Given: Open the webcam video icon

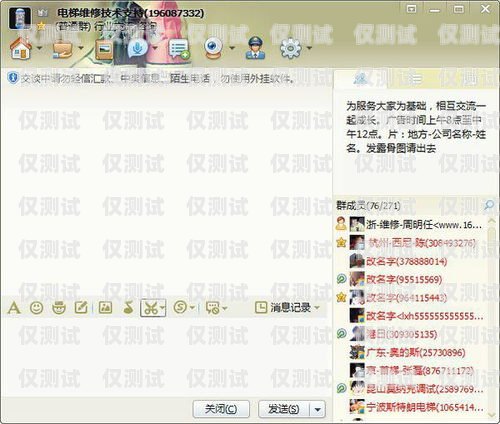Looking at the screenshot, I should tap(213, 49).
